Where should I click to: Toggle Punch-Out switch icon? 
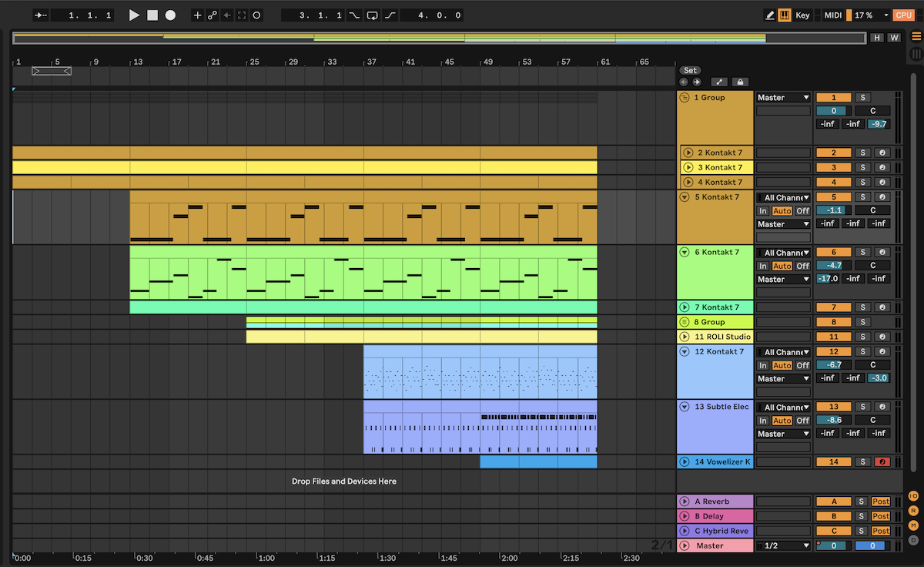[390, 15]
